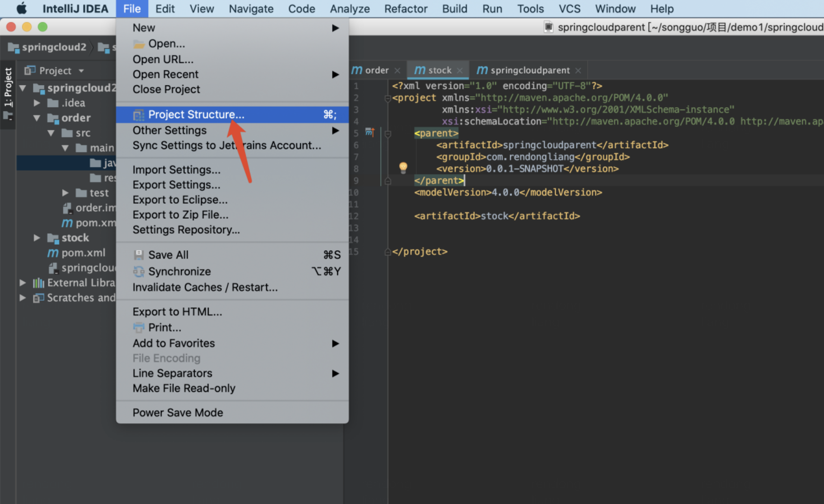Choose Import Settings...
The width and height of the screenshot is (824, 504).
click(232, 170)
